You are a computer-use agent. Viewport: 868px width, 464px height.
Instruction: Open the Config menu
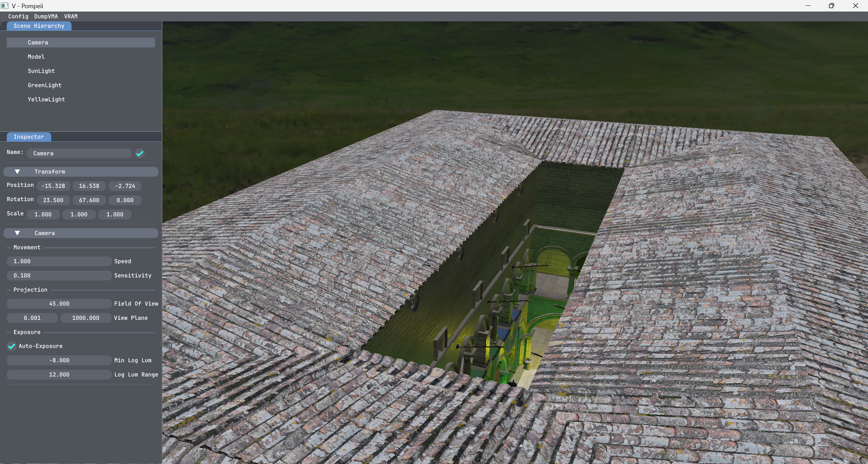(18, 16)
